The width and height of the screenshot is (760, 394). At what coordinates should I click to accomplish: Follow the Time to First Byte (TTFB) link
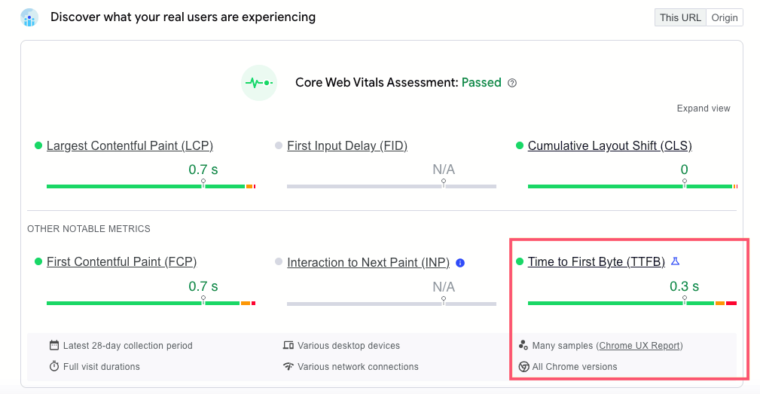click(x=596, y=262)
